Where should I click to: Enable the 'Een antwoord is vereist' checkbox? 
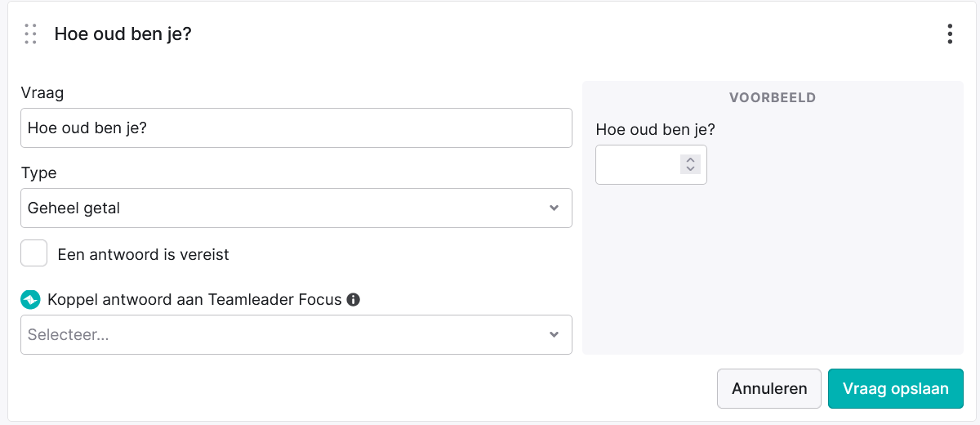coord(34,253)
